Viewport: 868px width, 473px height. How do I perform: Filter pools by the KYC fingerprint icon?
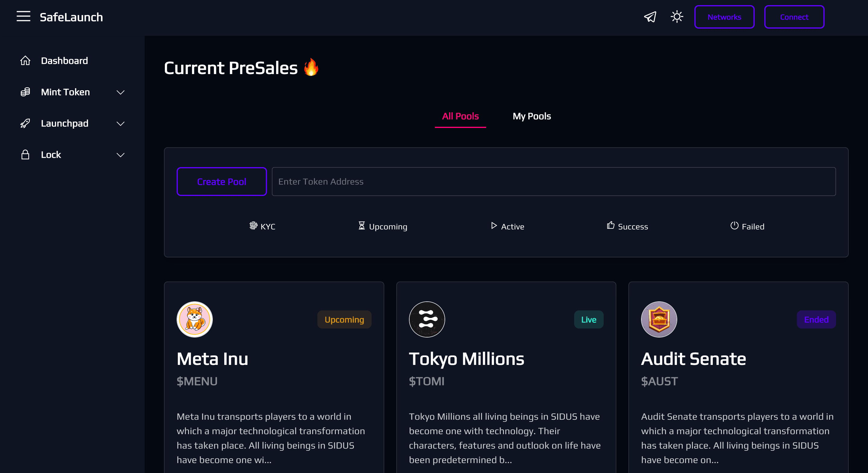point(253,226)
